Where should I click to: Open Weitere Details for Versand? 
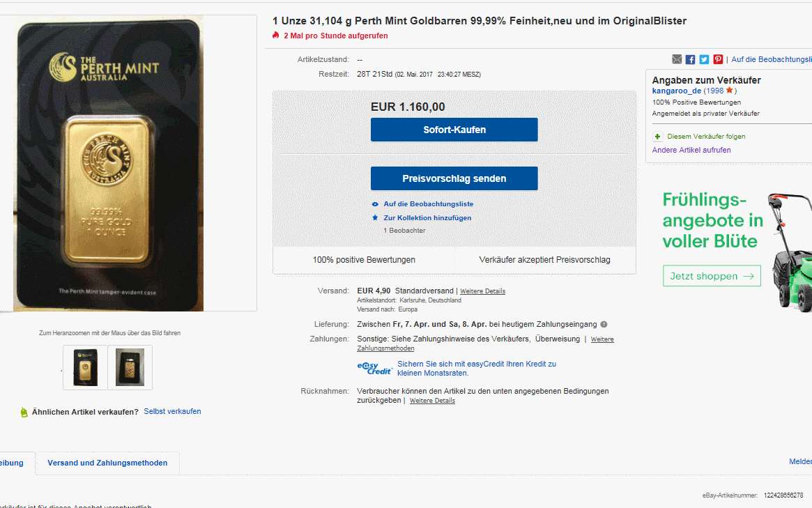point(482,291)
